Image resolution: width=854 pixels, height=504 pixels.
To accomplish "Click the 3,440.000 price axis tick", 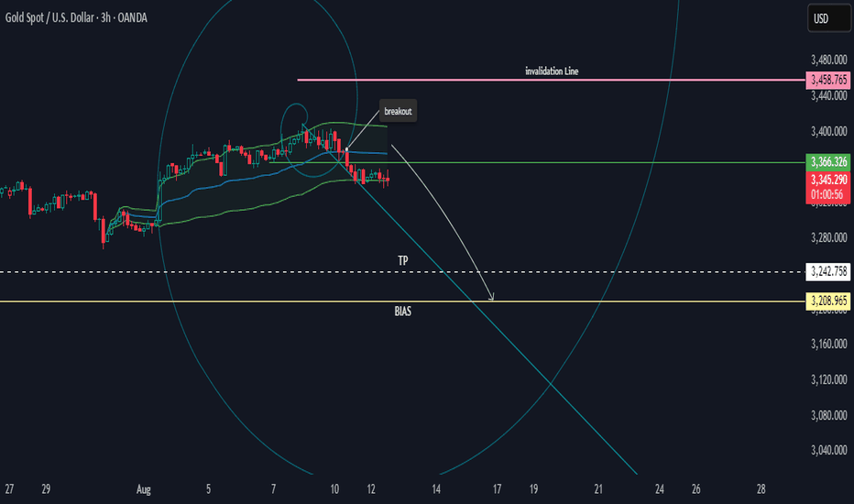I will tap(829, 96).
